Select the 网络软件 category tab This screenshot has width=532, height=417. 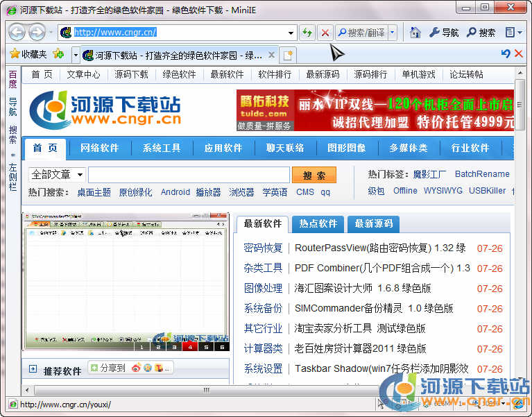(99, 148)
